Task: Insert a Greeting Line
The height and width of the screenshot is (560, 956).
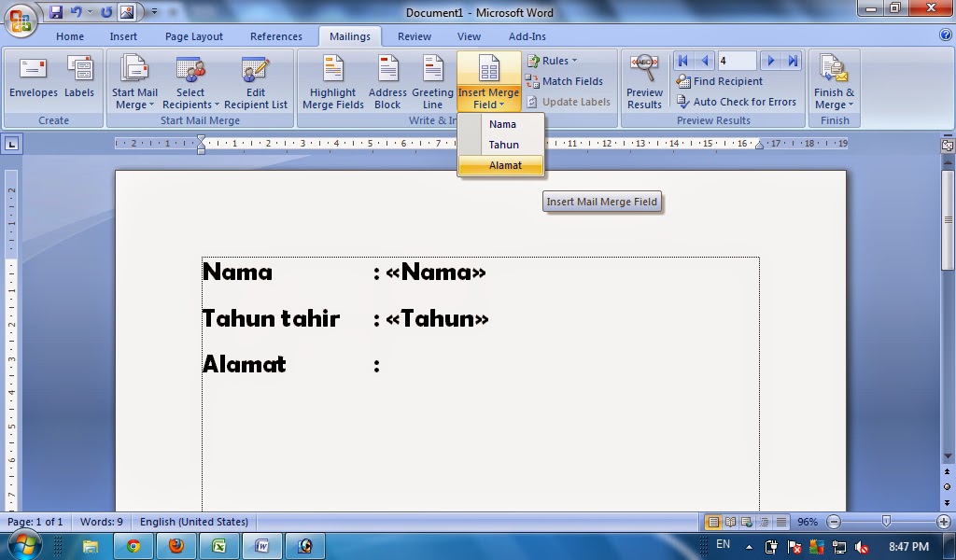Action: tap(431, 80)
